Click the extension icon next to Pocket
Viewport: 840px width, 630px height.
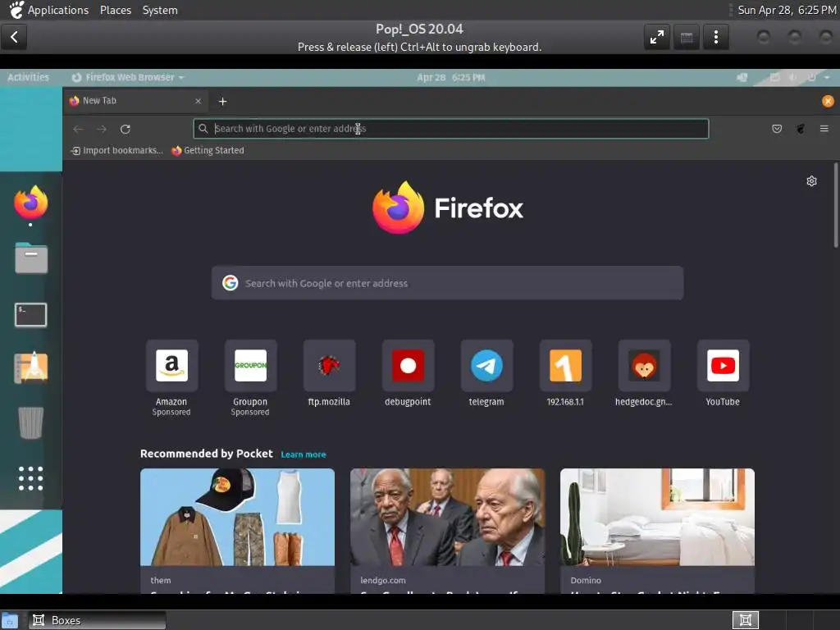coord(801,129)
